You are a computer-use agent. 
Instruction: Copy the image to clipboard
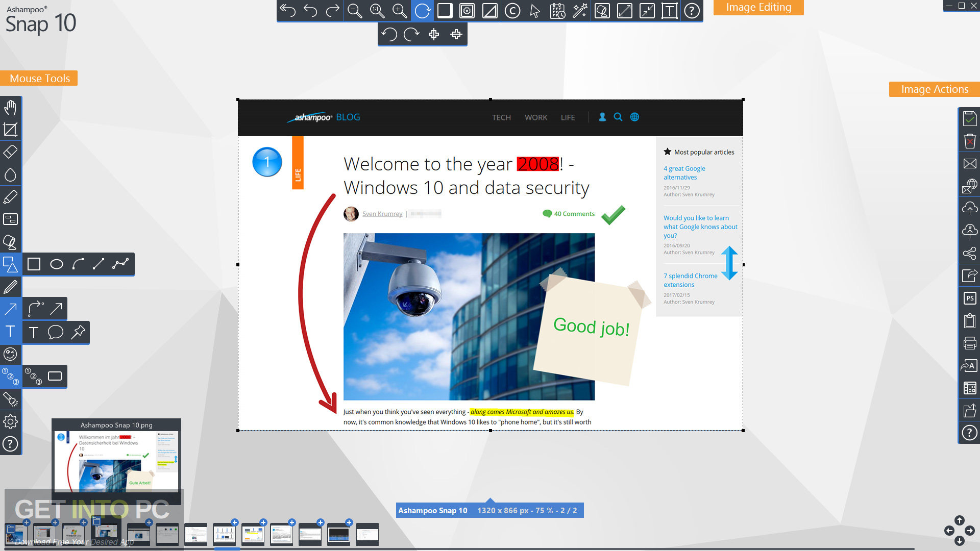pyautogui.click(x=970, y=321)
